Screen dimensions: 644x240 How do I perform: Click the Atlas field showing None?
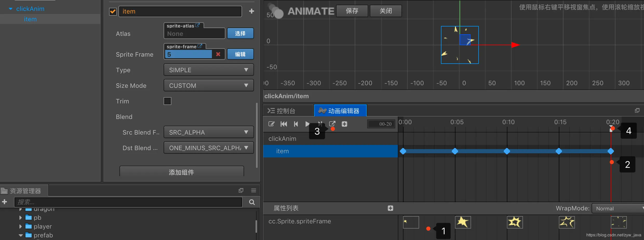click(x=194, y=34)
